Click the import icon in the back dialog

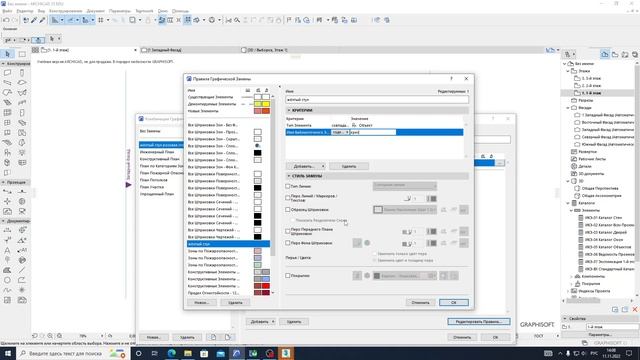point(213,337)
